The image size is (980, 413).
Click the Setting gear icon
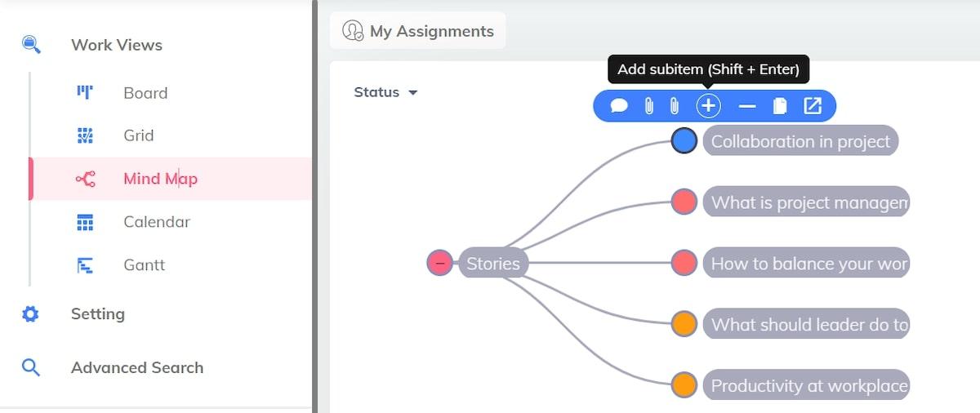pos(30,314)
